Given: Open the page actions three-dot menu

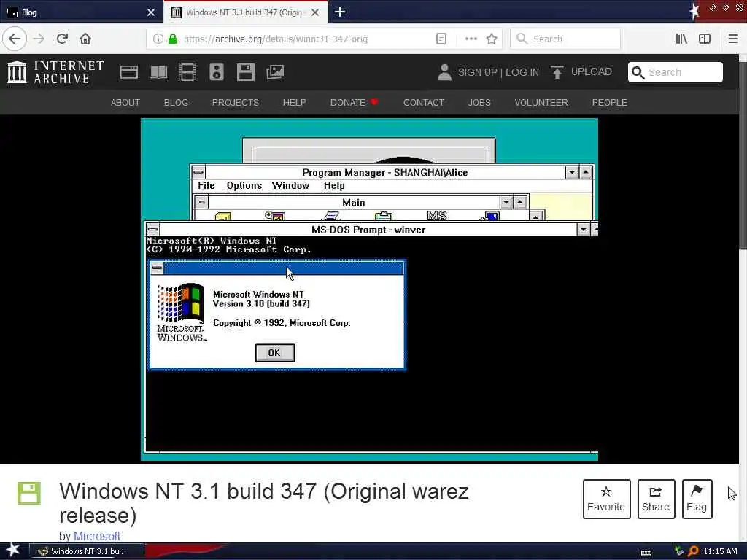Looking at the screenshot, I should click(x=471, y=39).
